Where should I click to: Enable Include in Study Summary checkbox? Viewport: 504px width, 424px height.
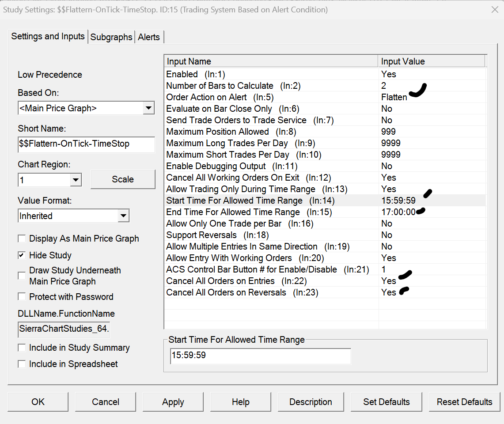22,348
